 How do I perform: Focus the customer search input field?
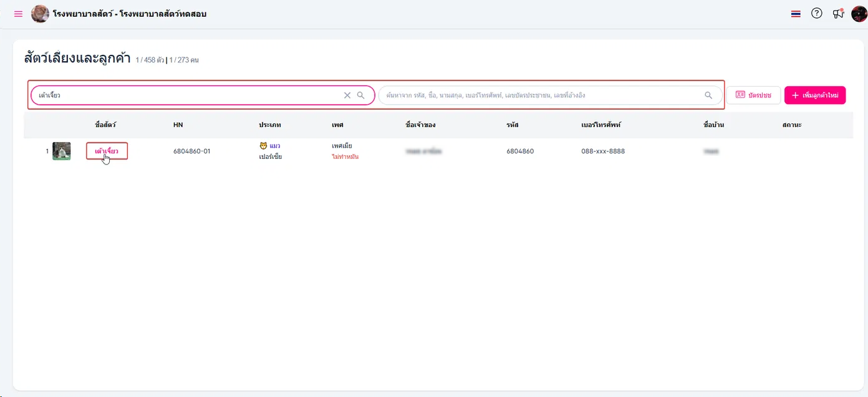(542, 95)
